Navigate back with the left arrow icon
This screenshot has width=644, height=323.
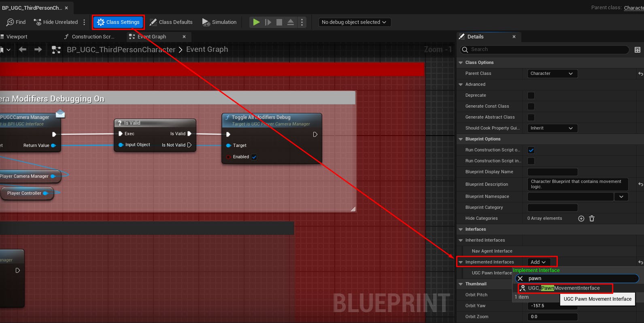pyautogui.click(x=23, y=49)
